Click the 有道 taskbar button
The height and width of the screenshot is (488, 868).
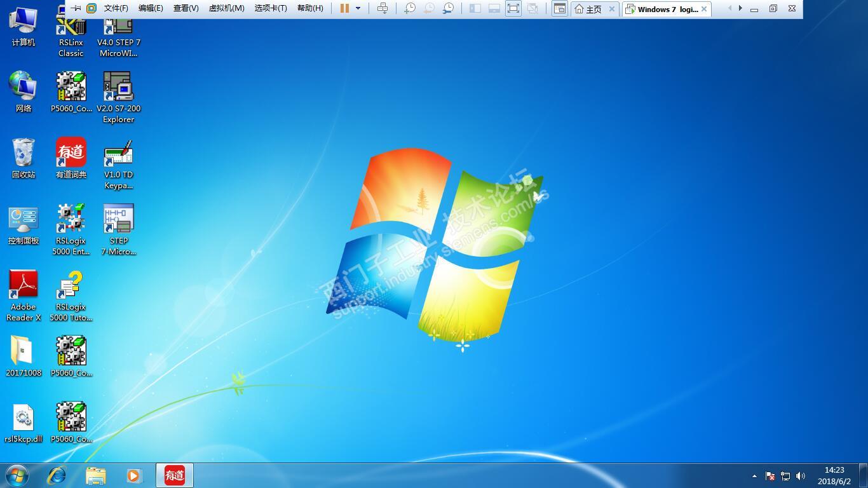pos(175,475)
